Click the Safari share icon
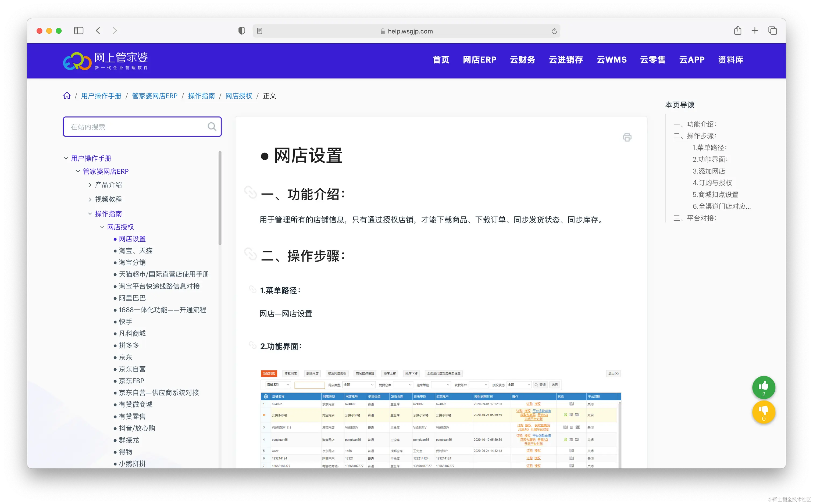The width and height of the screenshot is (813, 504). click(737, 31)
